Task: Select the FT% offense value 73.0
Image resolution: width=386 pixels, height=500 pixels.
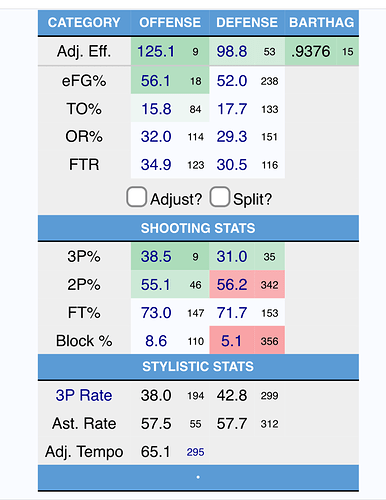Action: (x=156, y=313)
